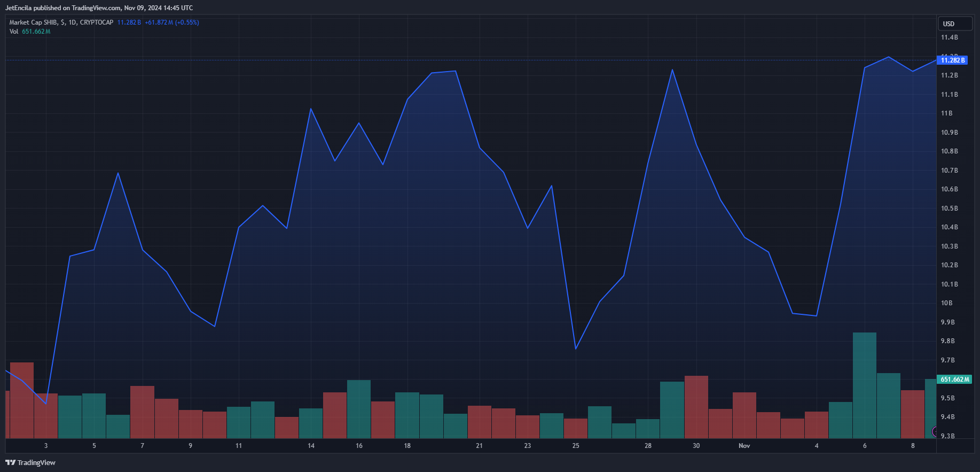Click date 3 on the time axis
980x472 pixels.
tap(46, 446)
